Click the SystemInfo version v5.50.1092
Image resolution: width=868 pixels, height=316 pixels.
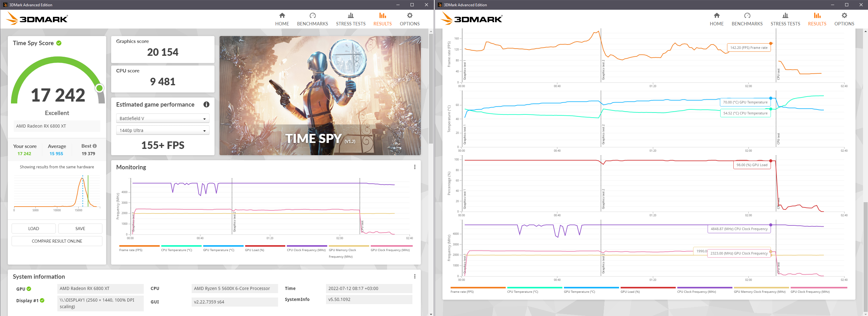pos(369,299)
